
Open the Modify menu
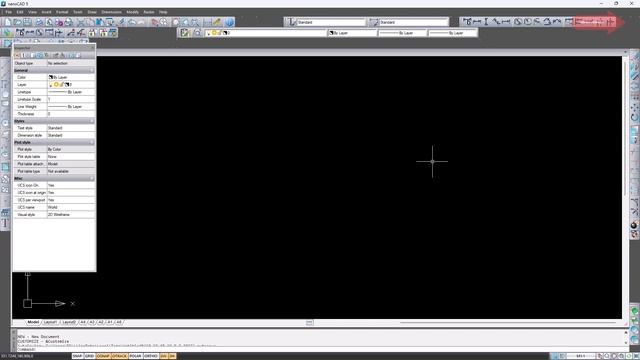click(x=132, y=12)
